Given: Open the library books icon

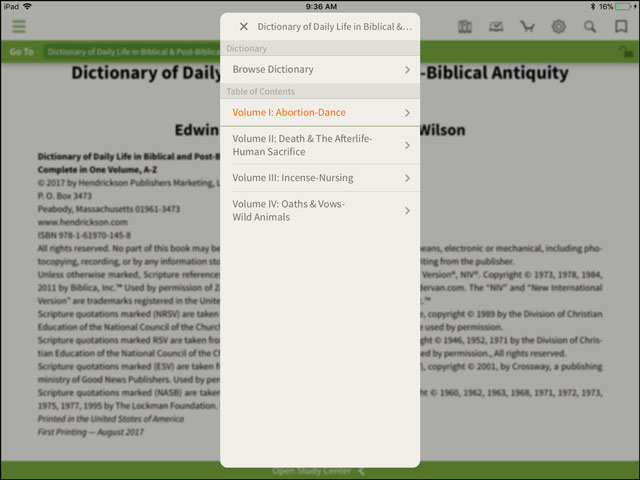Looking at the screenshot, I should [464, 27].
